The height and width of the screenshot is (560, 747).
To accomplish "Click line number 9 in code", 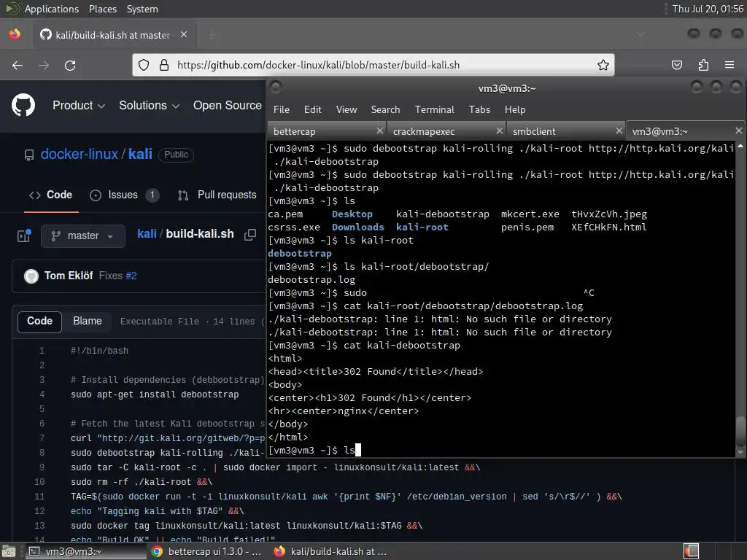I will point(42,467).
